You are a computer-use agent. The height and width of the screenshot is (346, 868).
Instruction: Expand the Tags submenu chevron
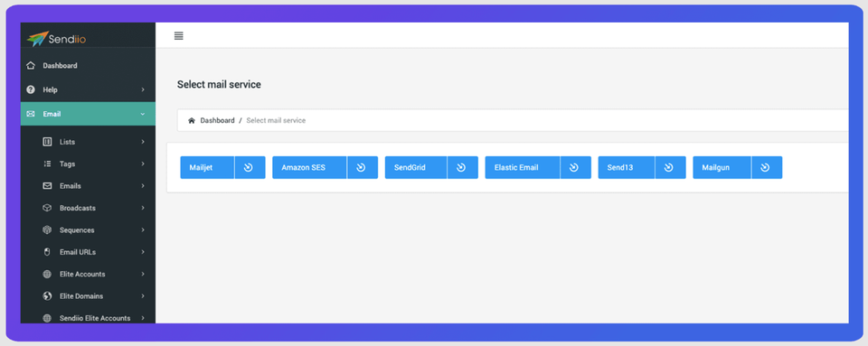(x=143, y=164)
